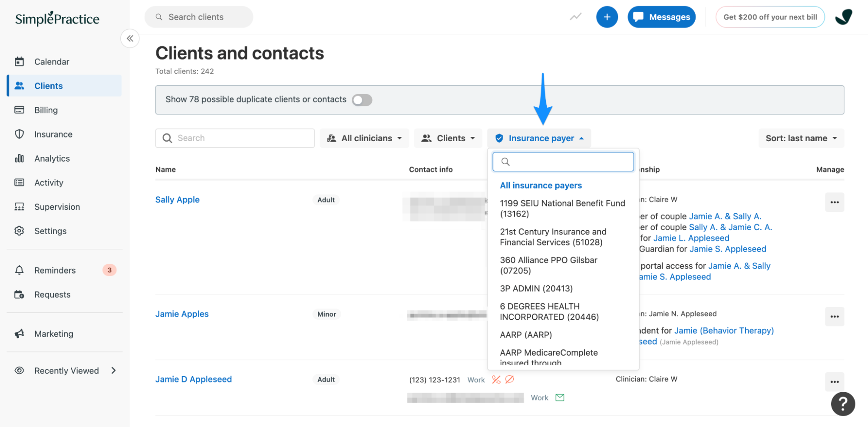Click the blue plus create button
Screen dimensions: 868x427
(x=607, y=17)
